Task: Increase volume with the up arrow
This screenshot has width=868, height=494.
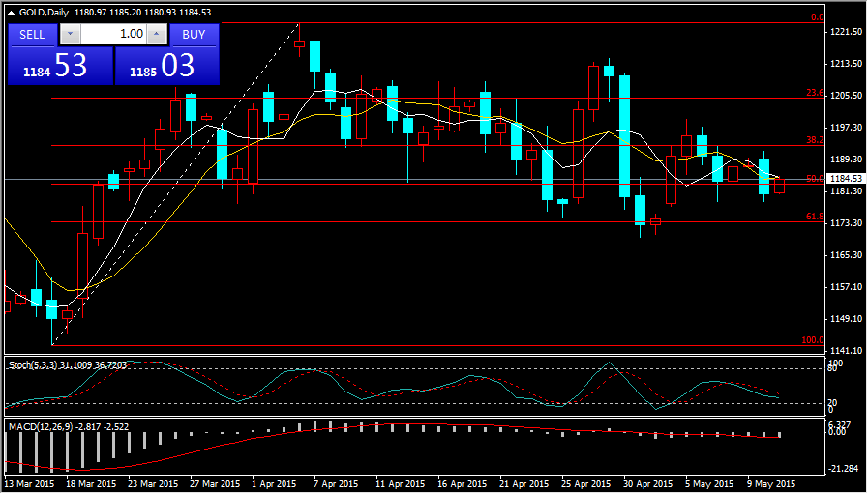Action: (x=157, y=34)
